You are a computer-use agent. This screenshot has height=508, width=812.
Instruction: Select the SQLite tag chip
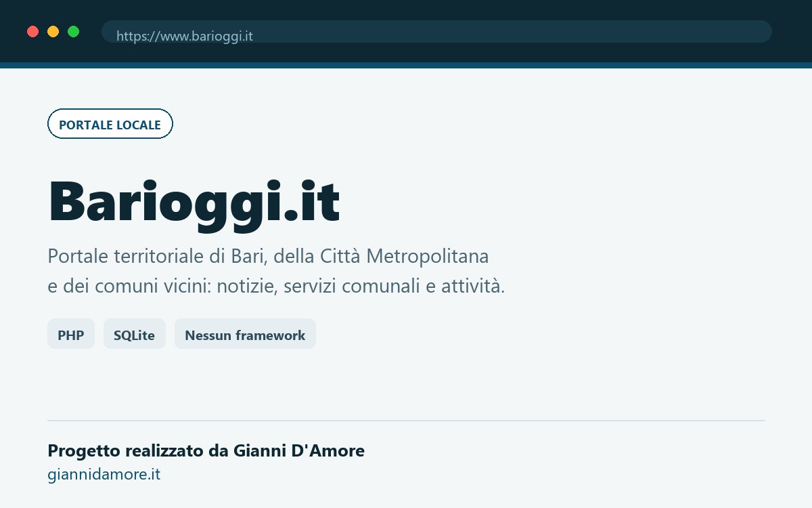[x=135, y=334]
